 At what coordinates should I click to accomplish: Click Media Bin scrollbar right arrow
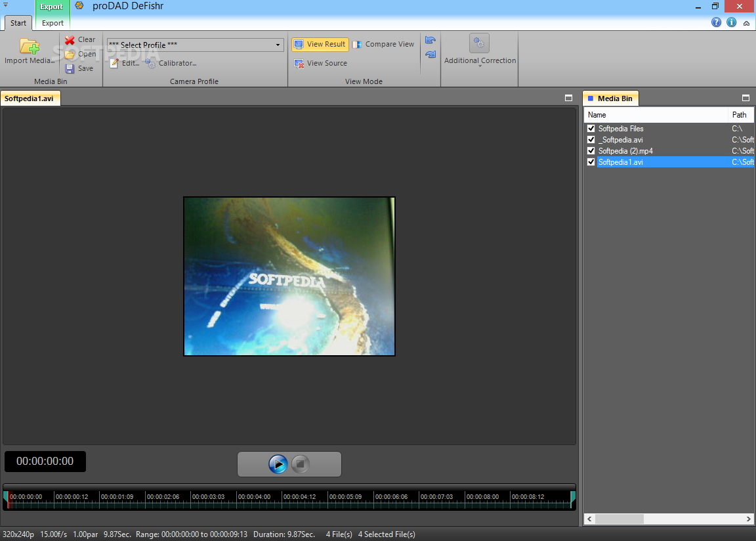click(x=748, y=519)
